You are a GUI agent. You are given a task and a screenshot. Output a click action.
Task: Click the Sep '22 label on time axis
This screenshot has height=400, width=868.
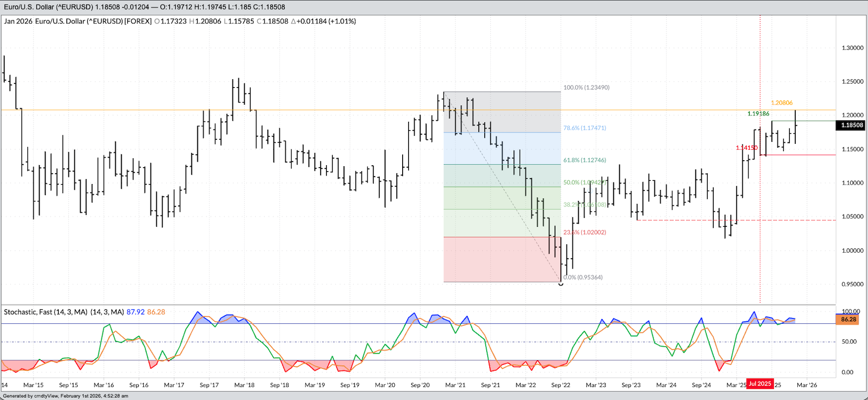tap(560, 385)
